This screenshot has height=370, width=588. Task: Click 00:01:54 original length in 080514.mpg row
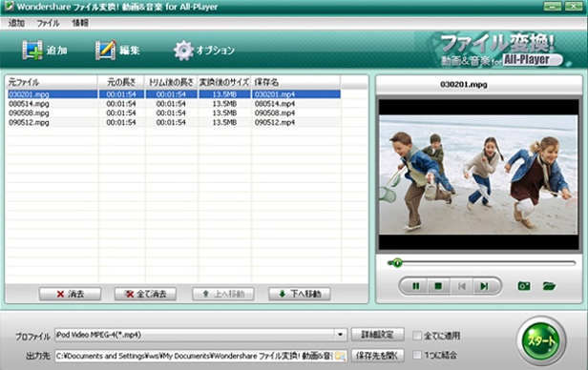[x=121, y=104]
